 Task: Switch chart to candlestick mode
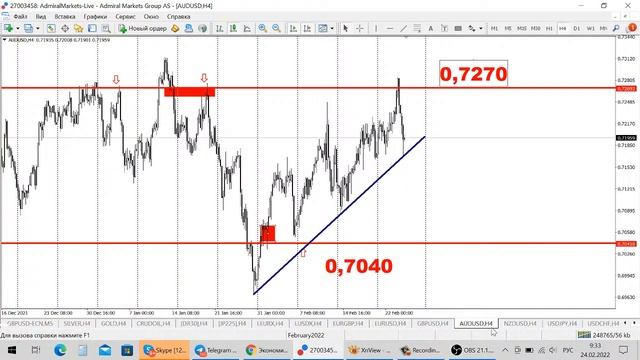point(233,28)
